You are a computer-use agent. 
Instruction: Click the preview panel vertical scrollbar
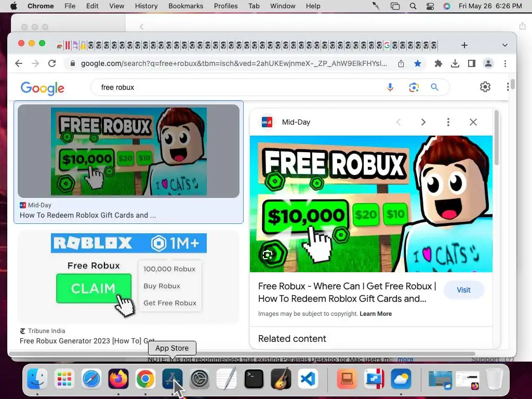[x=496, y=137]
